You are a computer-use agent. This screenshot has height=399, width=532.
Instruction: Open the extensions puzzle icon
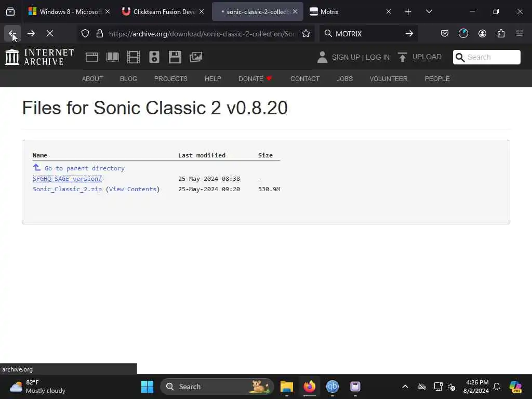click(501, 34)
